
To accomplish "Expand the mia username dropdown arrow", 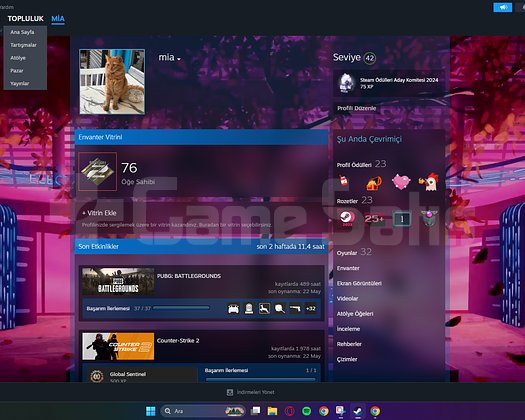I will pos(179,59).
